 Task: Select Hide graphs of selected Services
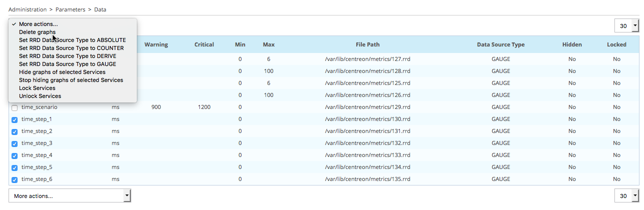pos(62,72)
